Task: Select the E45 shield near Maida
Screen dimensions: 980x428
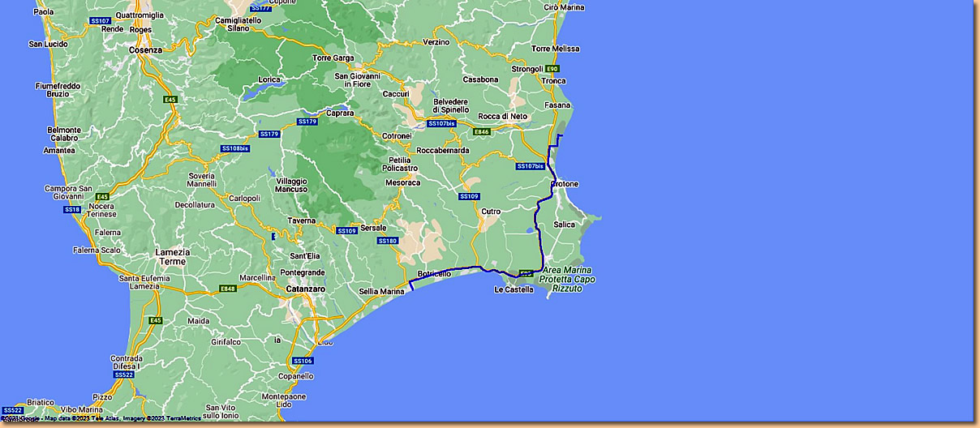Action: pyautogui.click(x=155, y=320)
